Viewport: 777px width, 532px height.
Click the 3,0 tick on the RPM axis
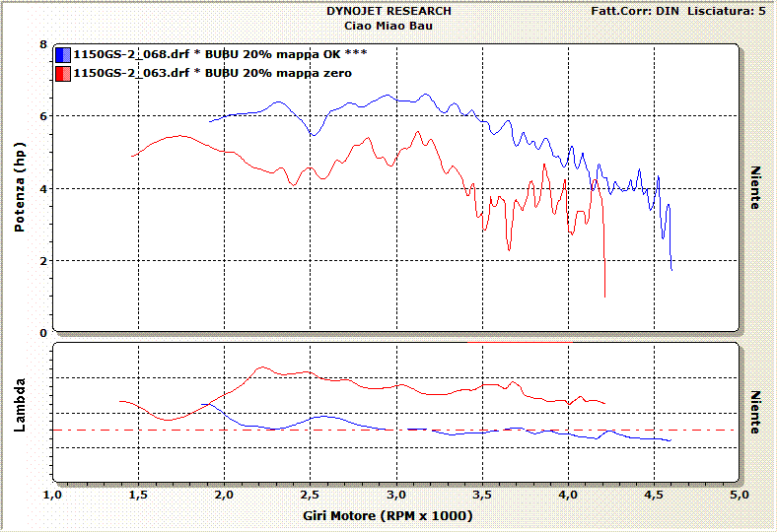coord(395,495)
